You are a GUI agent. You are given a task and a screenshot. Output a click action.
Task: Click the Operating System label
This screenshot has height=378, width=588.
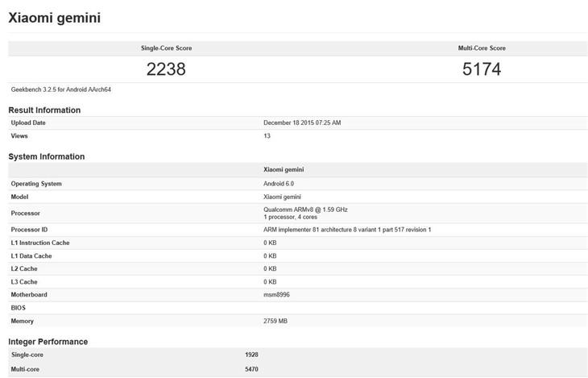pyautogui.click(x=36, y=184)
